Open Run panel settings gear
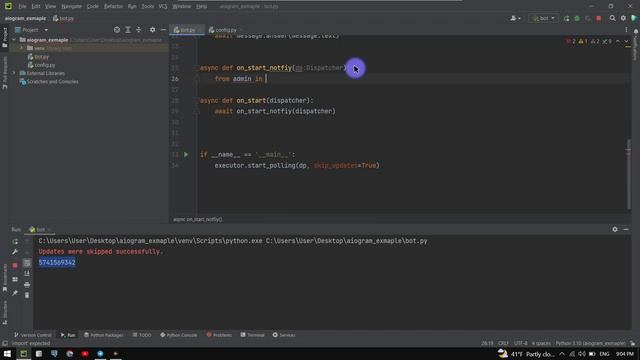Image resolution: width=640 pixels, height=360 pixels. pos(615,229)
